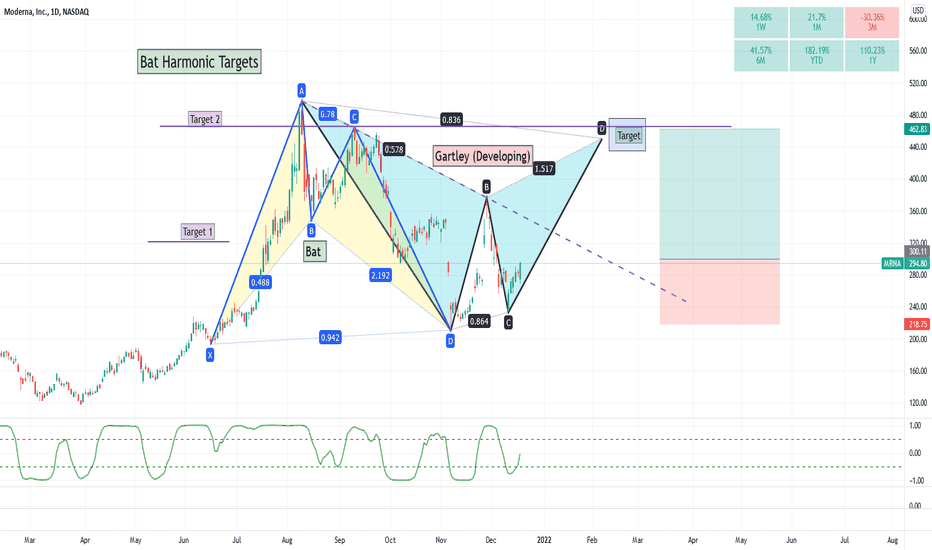This screenshot has height=550, width=932.
Task: Select the black point C marker
Action: tap(508, 322)
